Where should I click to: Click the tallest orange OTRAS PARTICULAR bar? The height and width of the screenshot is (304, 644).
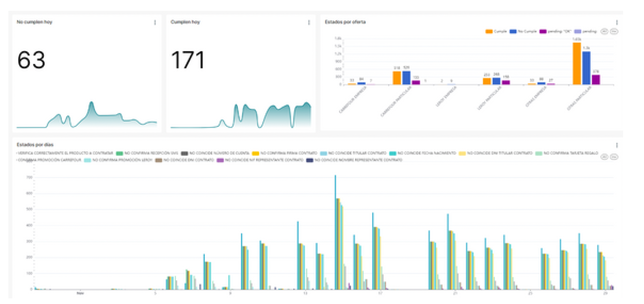(577, 64)
